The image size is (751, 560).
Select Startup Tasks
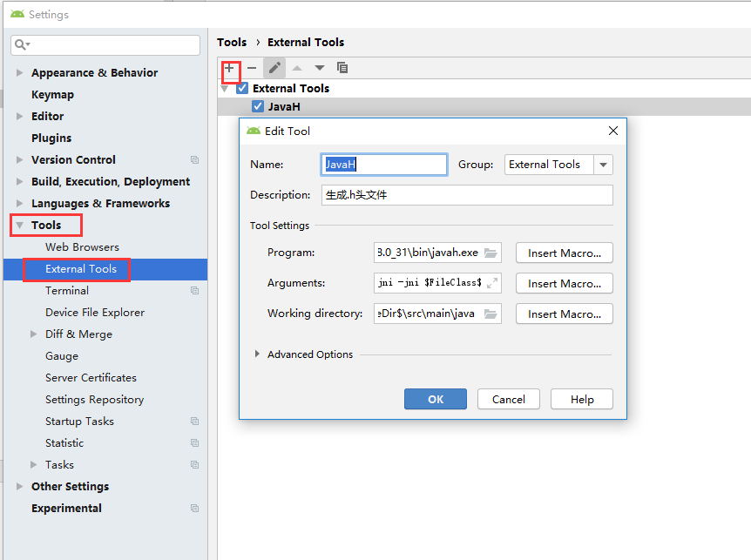tap(79, 422)
